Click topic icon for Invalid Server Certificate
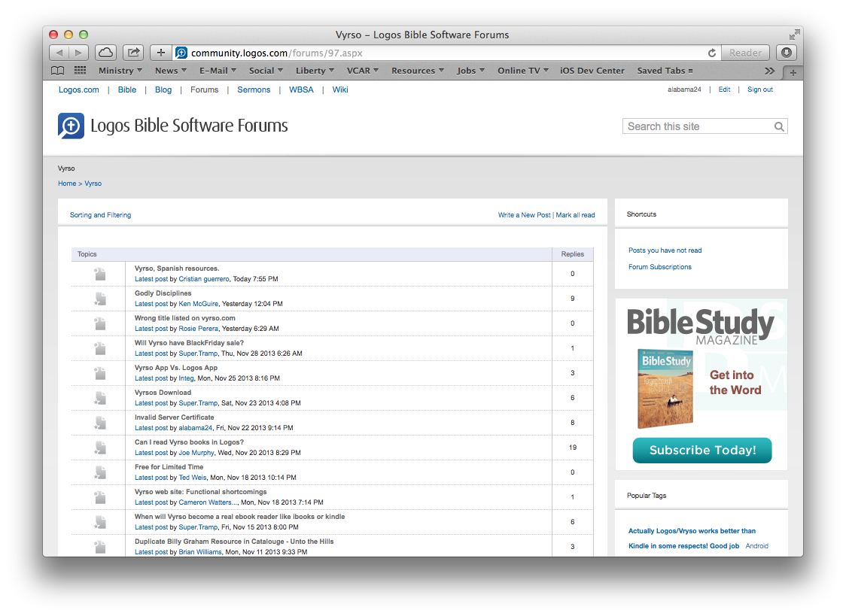 point(100,423)
